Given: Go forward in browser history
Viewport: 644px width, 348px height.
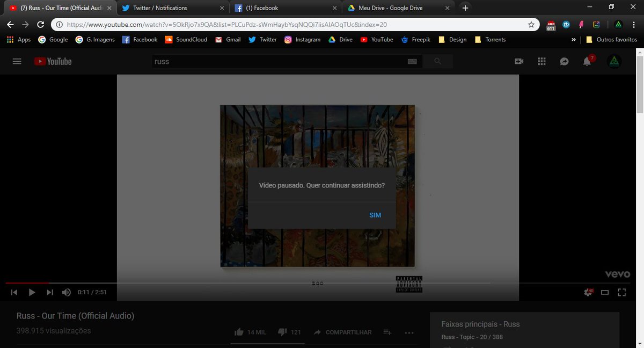Looking at the screenshot, I should click(x=26, y=25).
